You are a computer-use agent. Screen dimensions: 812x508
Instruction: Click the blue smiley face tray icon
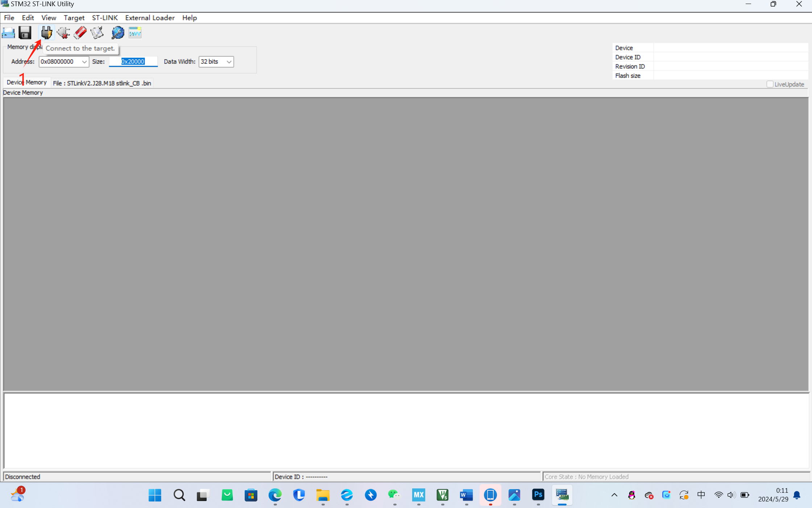pos(666,495)
